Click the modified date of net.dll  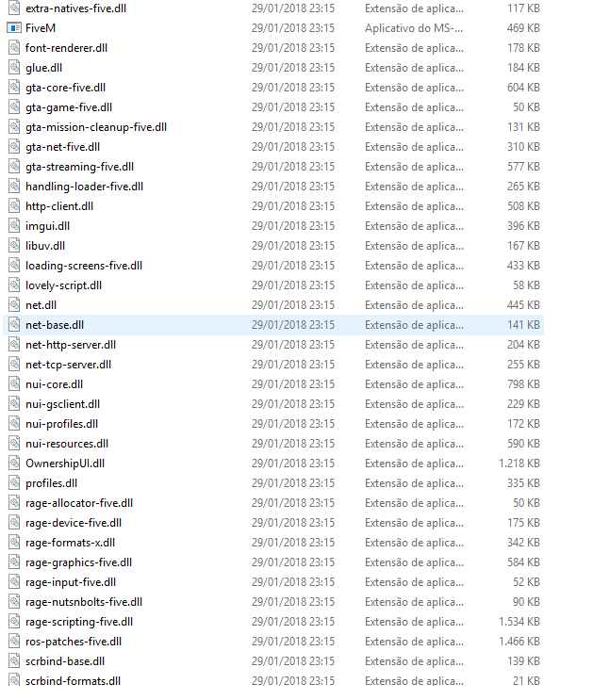pyautogui.click(x=293, y=305)
